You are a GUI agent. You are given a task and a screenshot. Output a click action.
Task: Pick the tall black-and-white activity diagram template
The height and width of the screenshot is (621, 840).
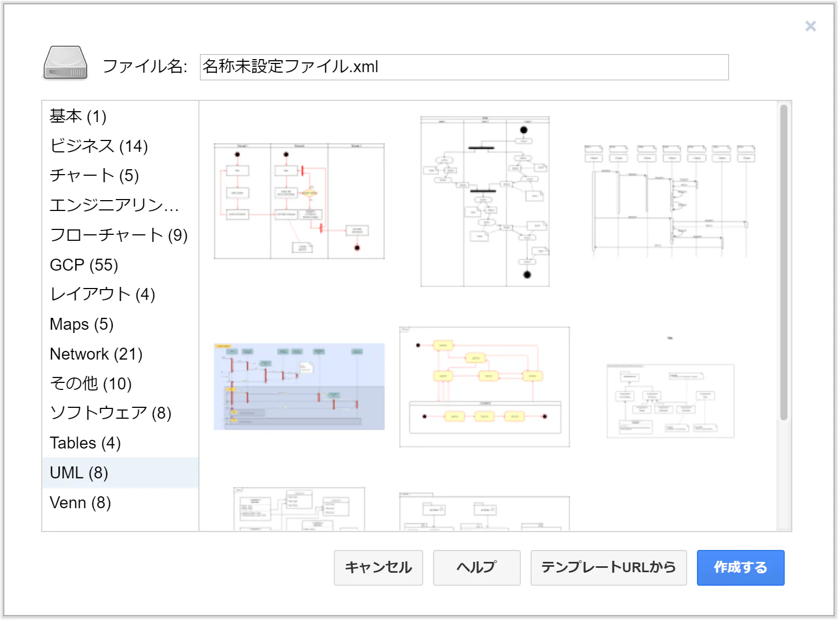(485, 201)
